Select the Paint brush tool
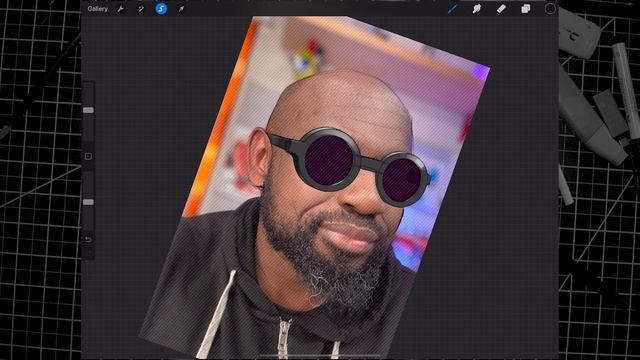 [x=452, y=9]
